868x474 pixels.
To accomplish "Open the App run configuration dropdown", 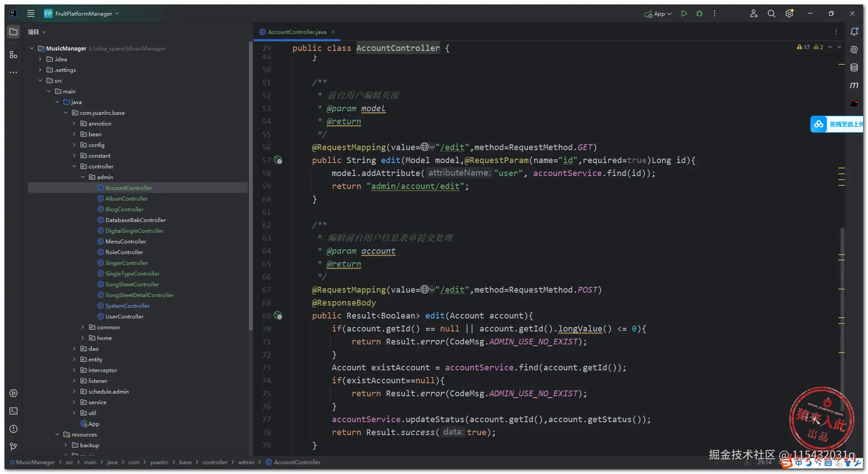I will 658,14.
